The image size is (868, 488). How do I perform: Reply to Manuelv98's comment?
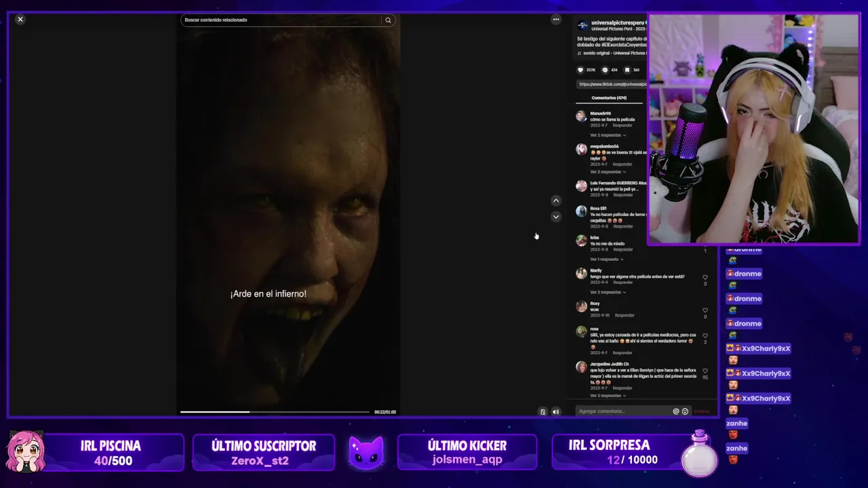pyautogui.click(x=623, y=125)
